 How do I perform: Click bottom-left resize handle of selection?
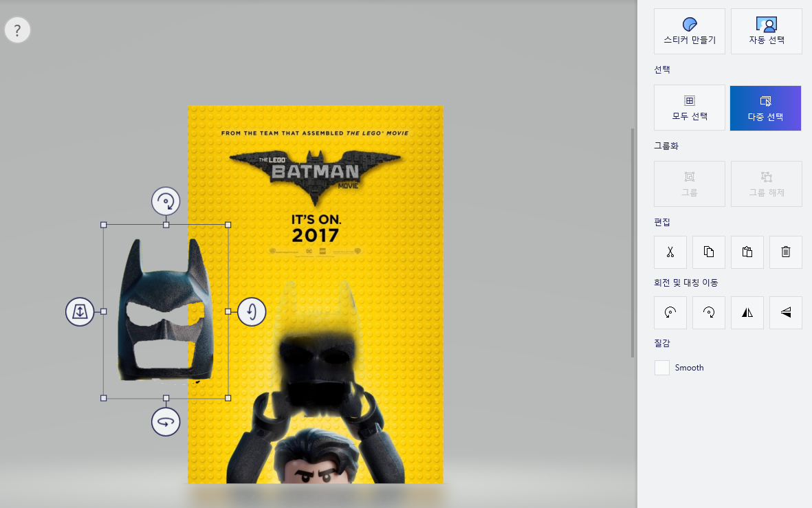(104, 398)
